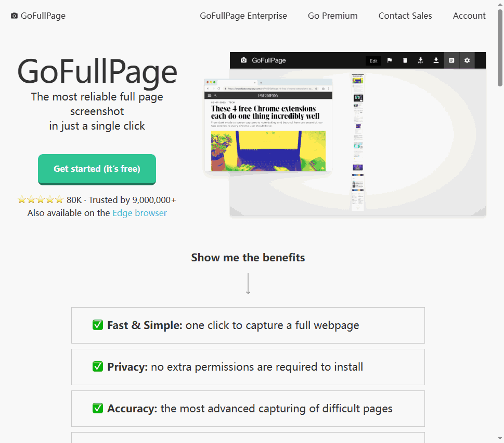
Task: Click the image download icon in the demo toolbar
Action: (436, 60)
